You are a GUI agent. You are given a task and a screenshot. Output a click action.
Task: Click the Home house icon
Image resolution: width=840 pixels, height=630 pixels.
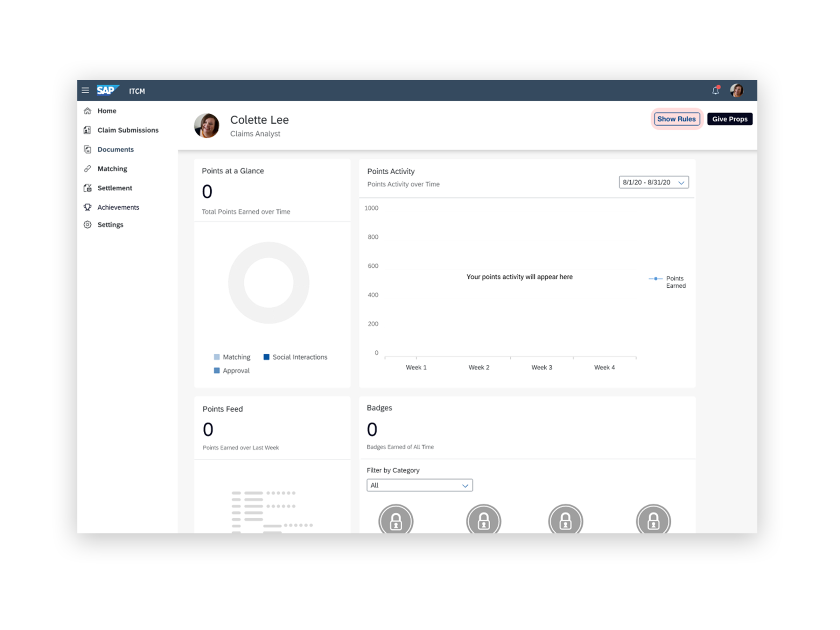pos(88,111)
